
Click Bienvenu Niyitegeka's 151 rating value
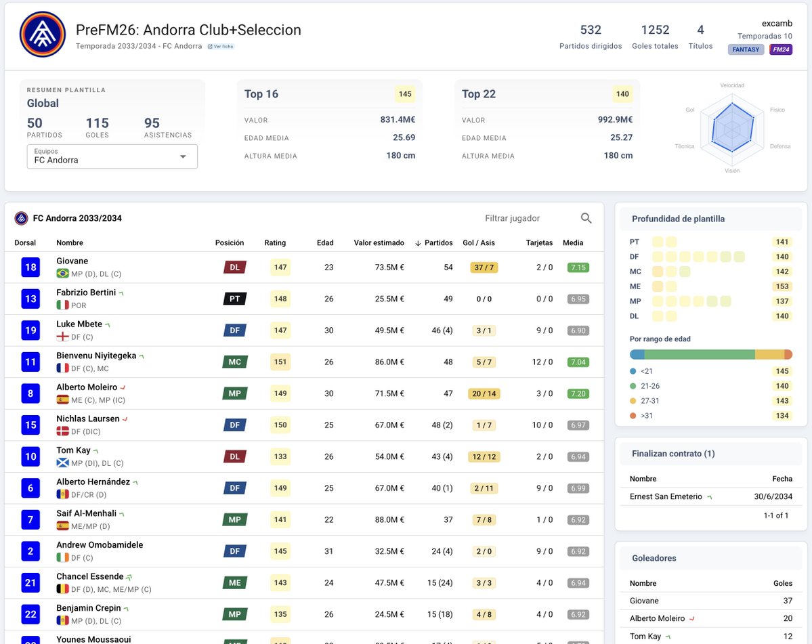pyautogui.click(x=280, y=362)
